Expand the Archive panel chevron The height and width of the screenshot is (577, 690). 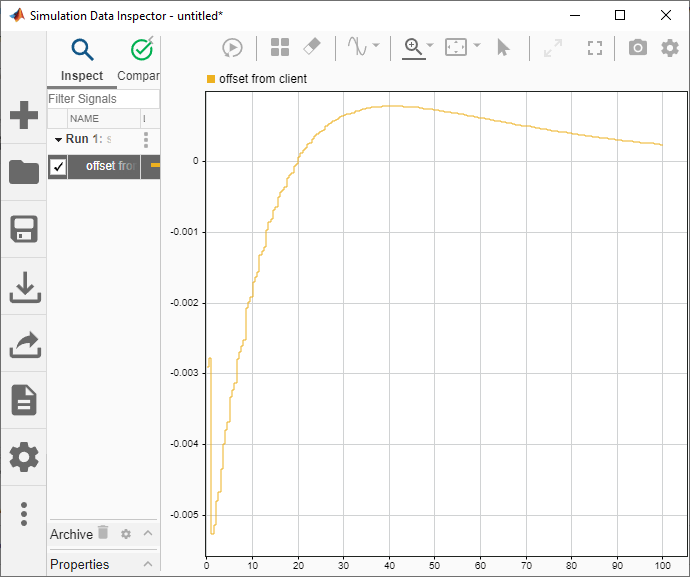point(148,534)
